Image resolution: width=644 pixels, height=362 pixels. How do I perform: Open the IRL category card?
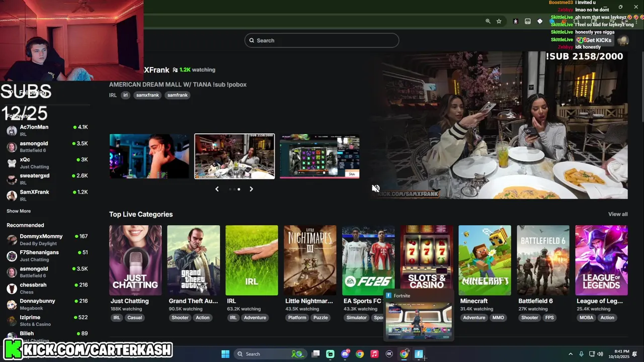(252, 260)
